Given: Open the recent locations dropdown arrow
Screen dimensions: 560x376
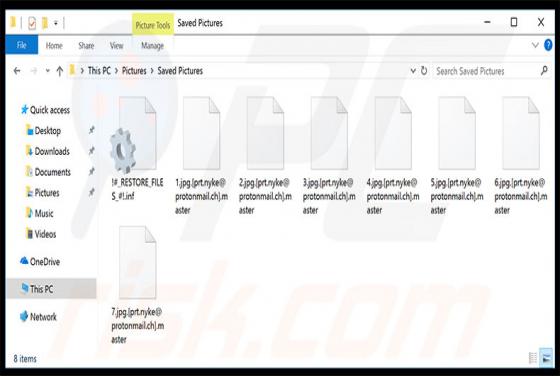Looking at the screenshot, I should click(48, 71).
